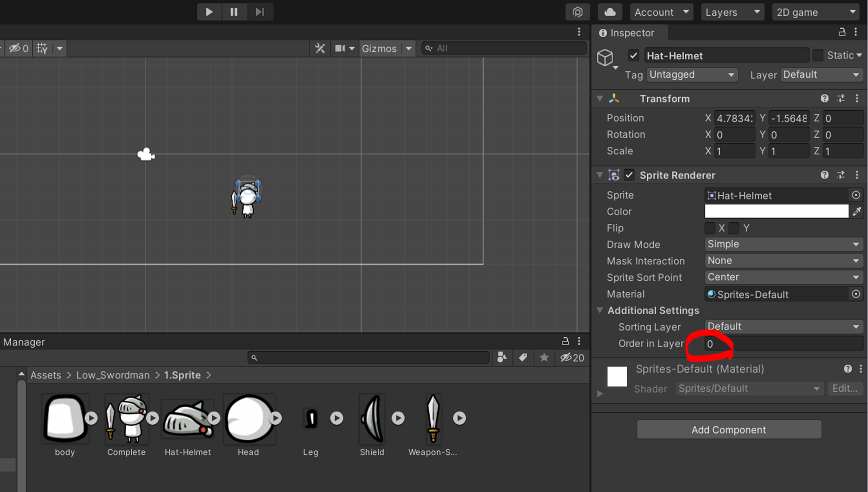
Task: Click the Sprite object picker circle
Action: (856, 195)
